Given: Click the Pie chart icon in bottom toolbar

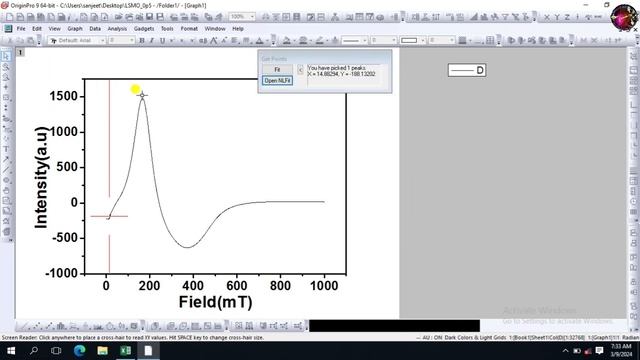Looking at the screenshot, I should [110, 326].
